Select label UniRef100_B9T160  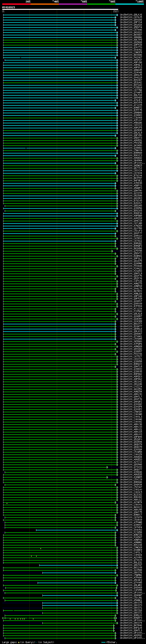131,85
